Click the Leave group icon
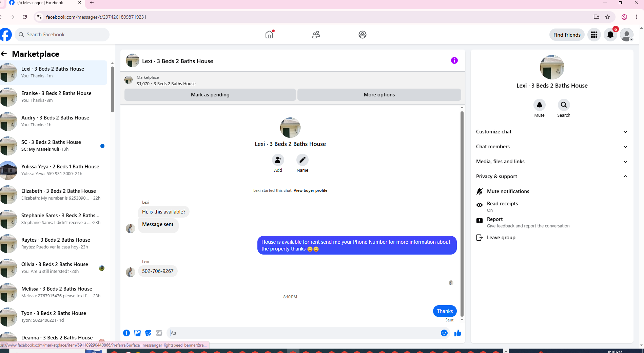 tap(480, 238)
